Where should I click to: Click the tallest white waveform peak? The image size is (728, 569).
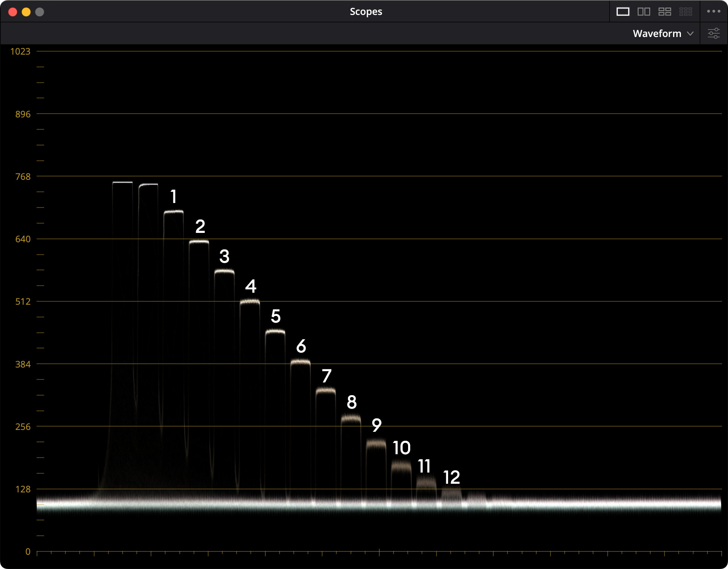click(123, 182)
